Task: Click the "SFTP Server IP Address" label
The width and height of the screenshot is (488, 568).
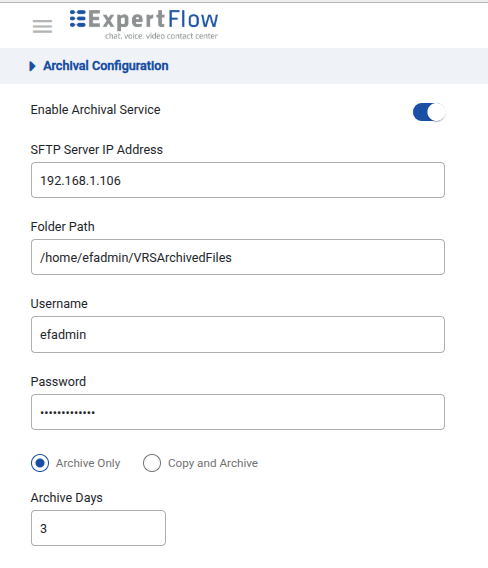Action: [x=97, y=150]
